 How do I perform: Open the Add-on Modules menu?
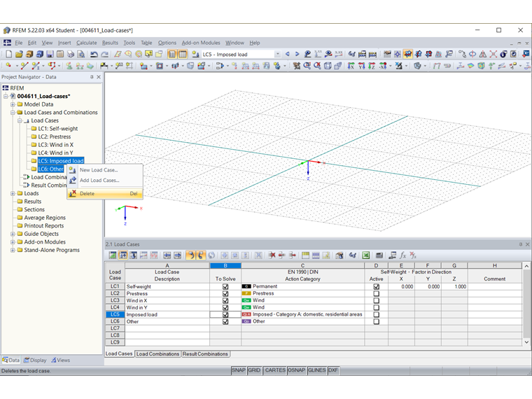click(201, 43)
